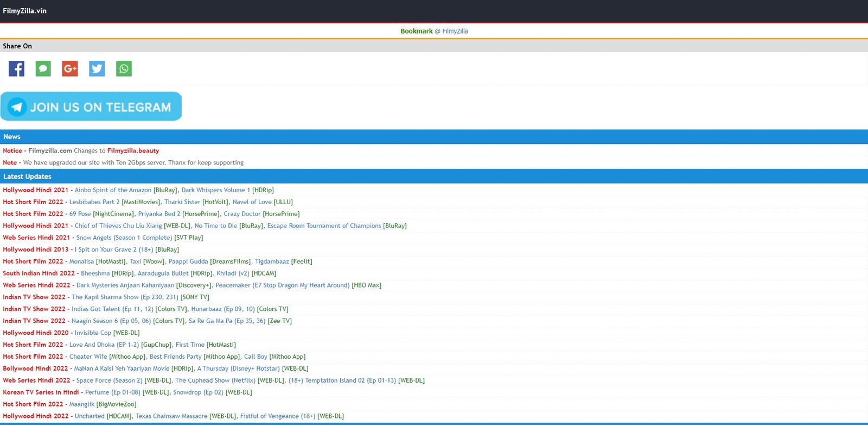
Task: Open Dark Mysteries Anjaan Kahaniyaan link
Action: click(125, 286)
